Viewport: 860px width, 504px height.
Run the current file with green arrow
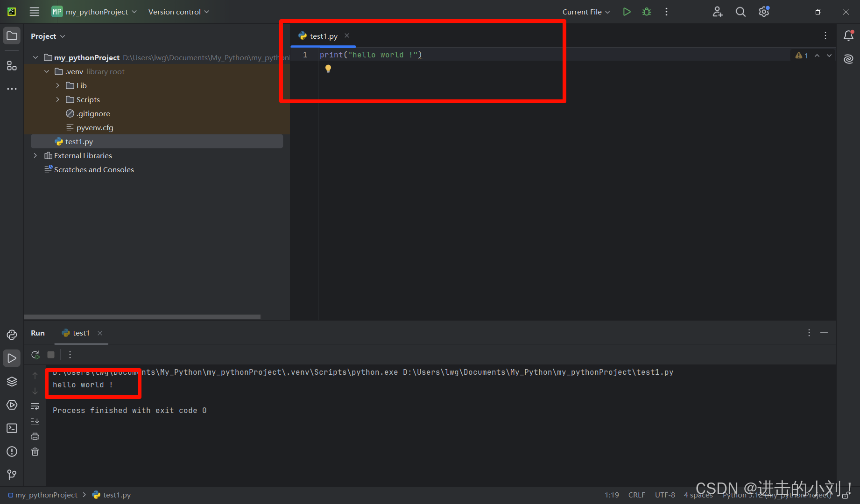[x=627, y=12]
